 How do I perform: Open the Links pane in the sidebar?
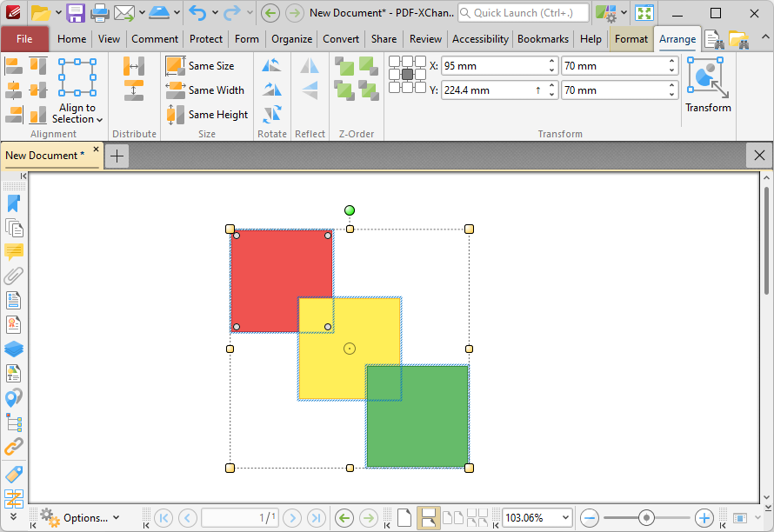click(x=14, y=447)
